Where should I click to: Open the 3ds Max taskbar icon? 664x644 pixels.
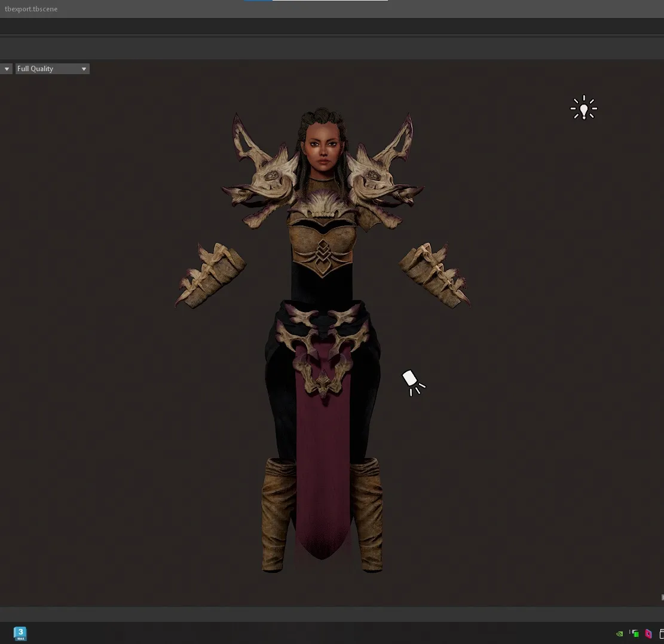pos(20,633)
